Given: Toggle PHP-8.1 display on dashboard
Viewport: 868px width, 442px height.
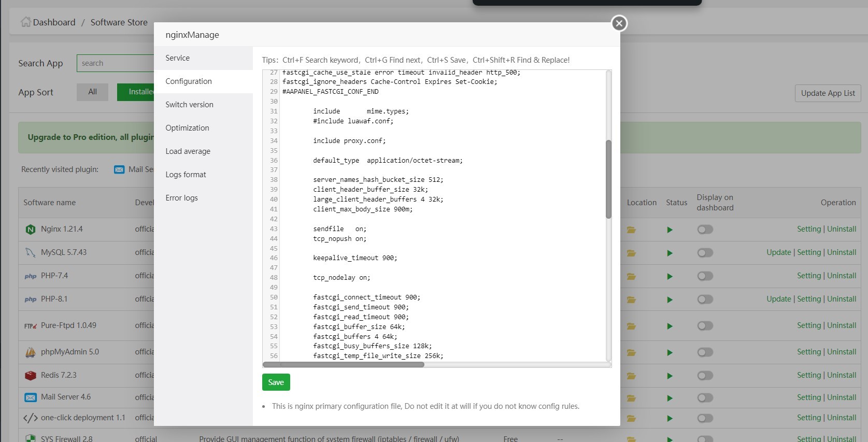Looking at the screenshot, I should click(x=705, y=299).
